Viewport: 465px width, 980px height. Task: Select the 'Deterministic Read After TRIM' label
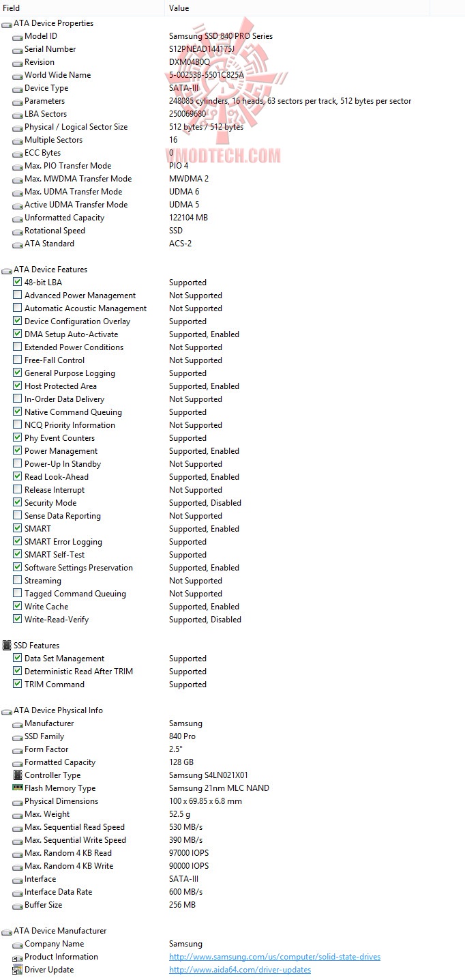[78, 672]
